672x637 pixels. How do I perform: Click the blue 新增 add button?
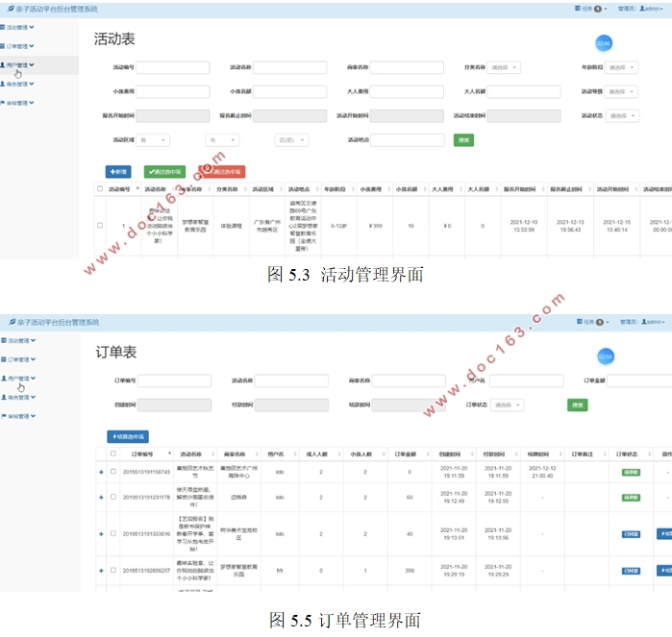coord(118,172)
